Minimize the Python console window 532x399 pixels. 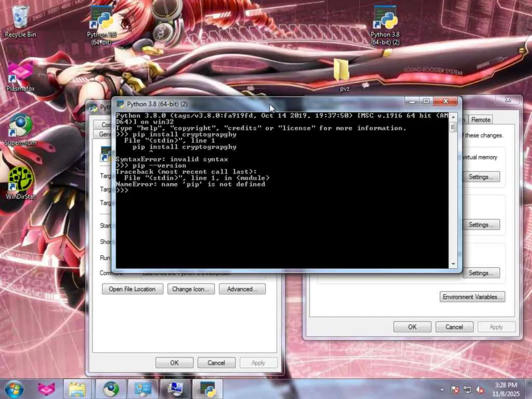point(413,101)
